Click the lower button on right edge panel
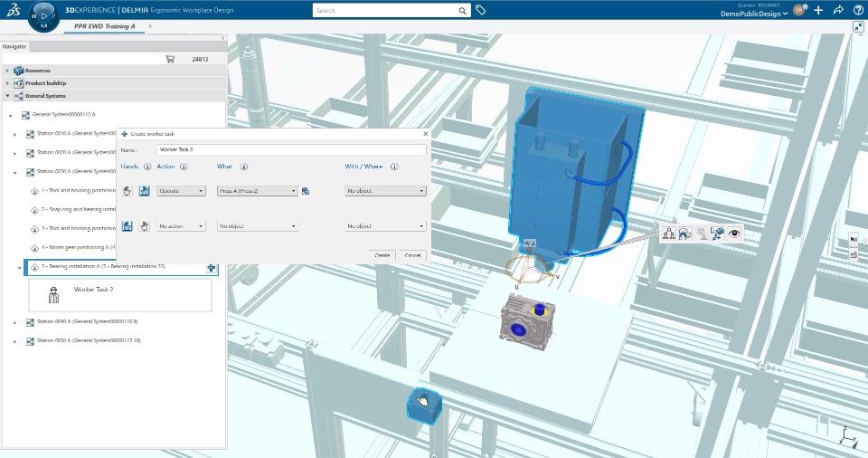Viewport: 868px width, 458px height. [854, 254]
